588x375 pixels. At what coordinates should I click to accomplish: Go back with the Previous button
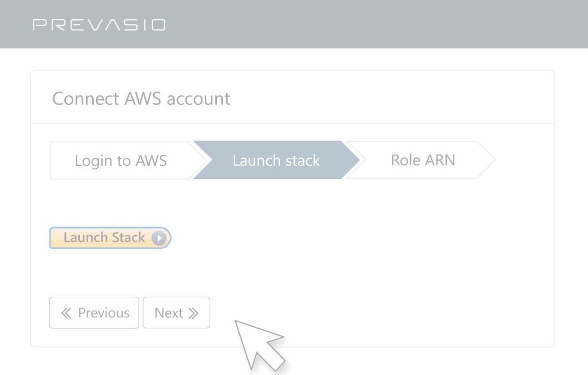point(94,313)
